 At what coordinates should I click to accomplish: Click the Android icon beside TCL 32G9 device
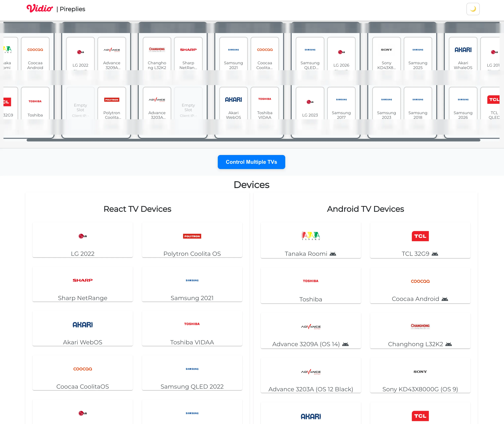(435, 254)
